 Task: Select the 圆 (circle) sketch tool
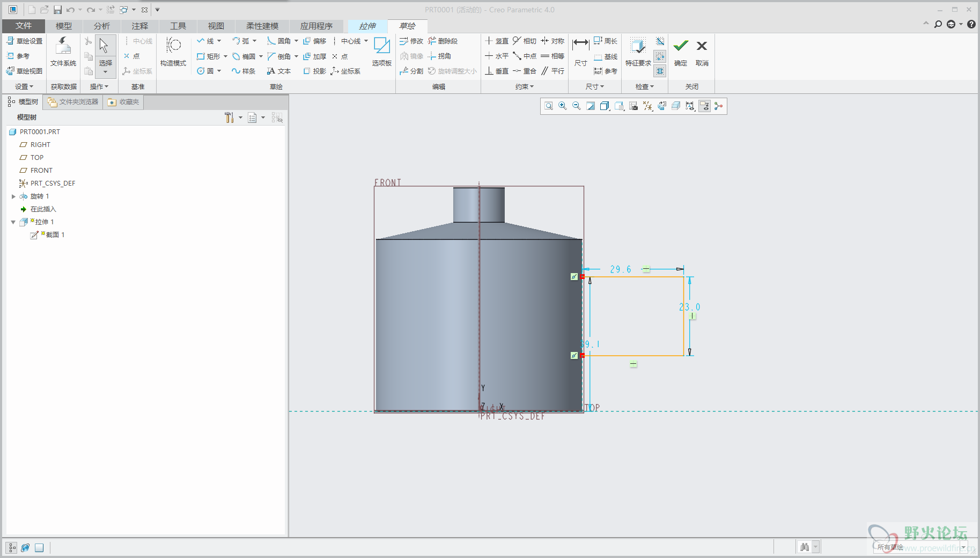click(205, 71)
